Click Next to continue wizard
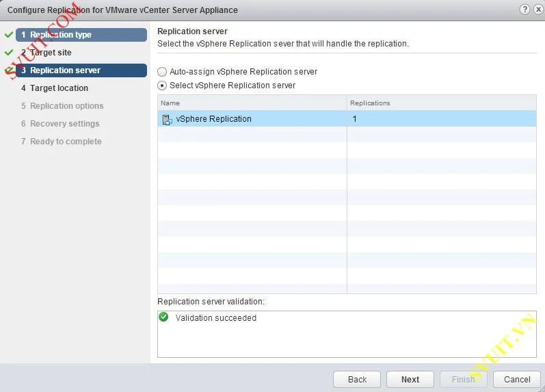The height and width of the screenshot is (392, 545). click(410, 379)
